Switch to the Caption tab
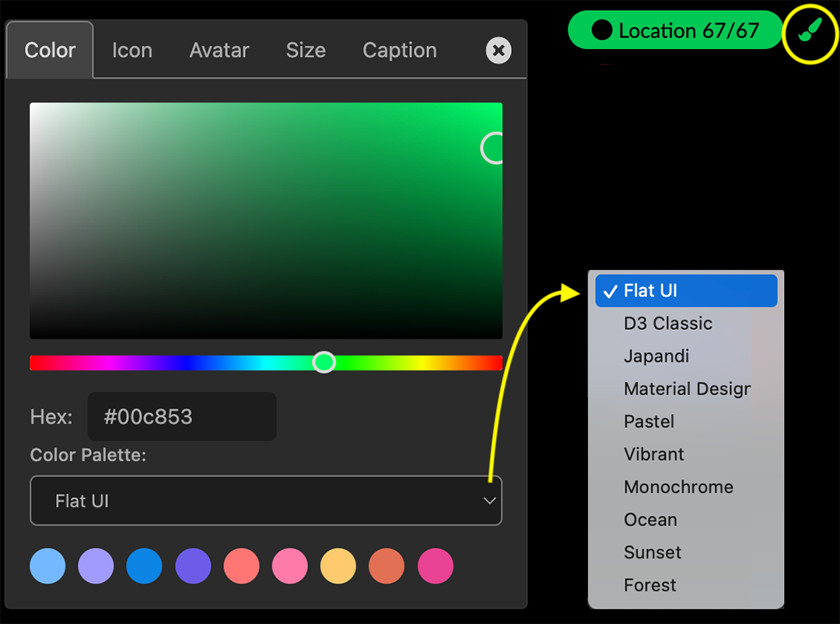840x624 pixels. click(399, 50)
